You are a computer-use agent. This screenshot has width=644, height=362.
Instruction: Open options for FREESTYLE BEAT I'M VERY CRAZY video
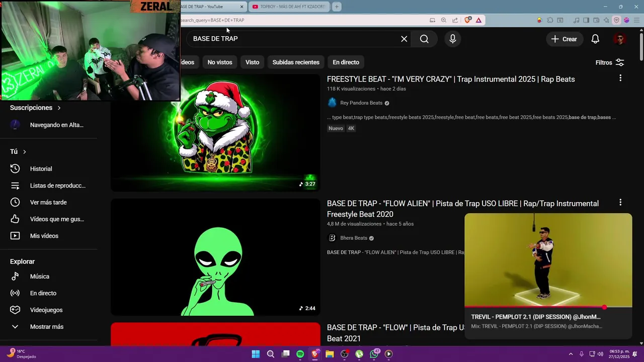pyautogui.click(x=620, y=78)
